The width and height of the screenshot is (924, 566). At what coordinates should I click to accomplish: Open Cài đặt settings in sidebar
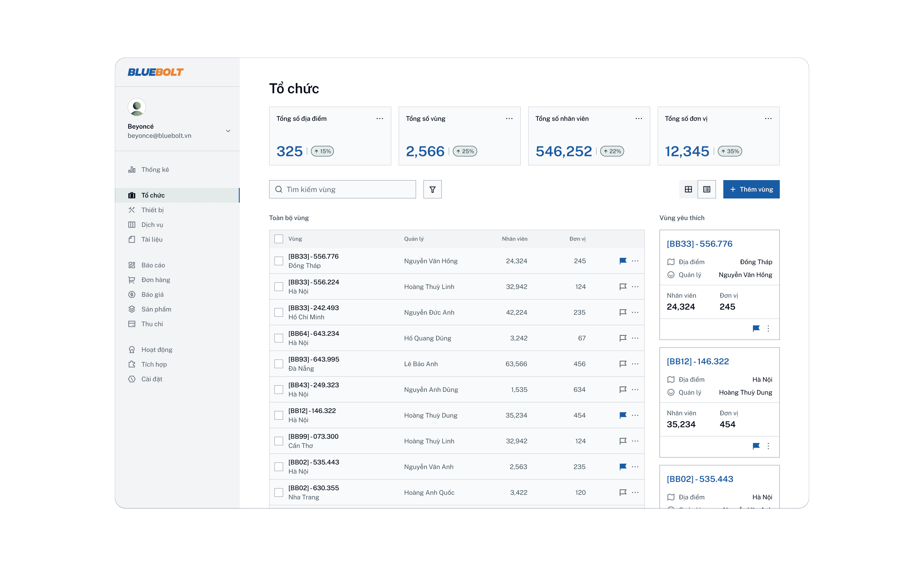point(152,379)
